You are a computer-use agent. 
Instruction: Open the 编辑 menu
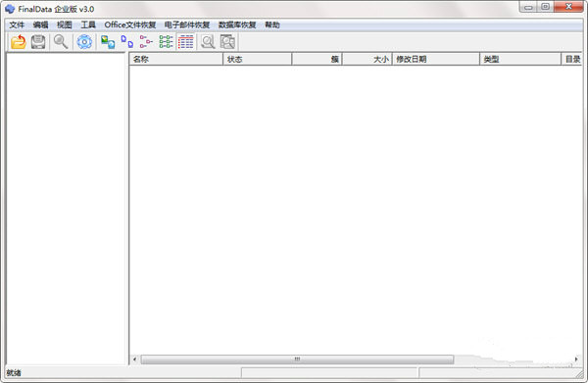point(40,25)
